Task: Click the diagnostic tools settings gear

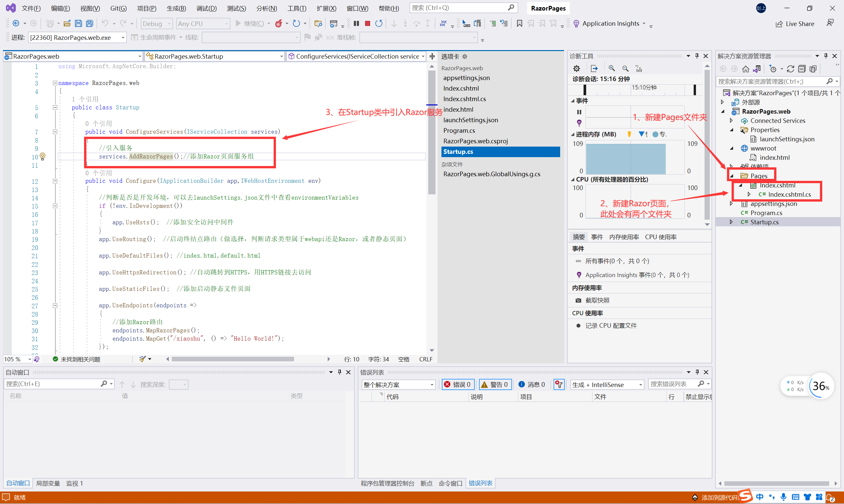Action: 577,69
